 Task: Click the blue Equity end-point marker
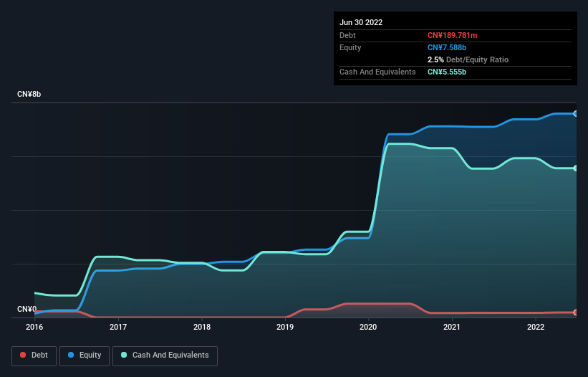576,114
